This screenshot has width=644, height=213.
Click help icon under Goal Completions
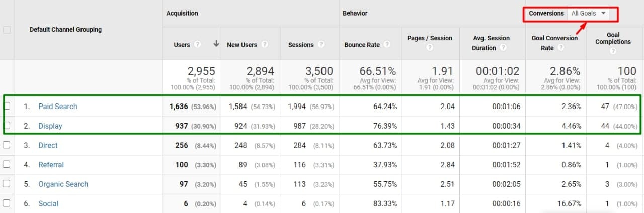pyautogui.click(x=613, y=51)
